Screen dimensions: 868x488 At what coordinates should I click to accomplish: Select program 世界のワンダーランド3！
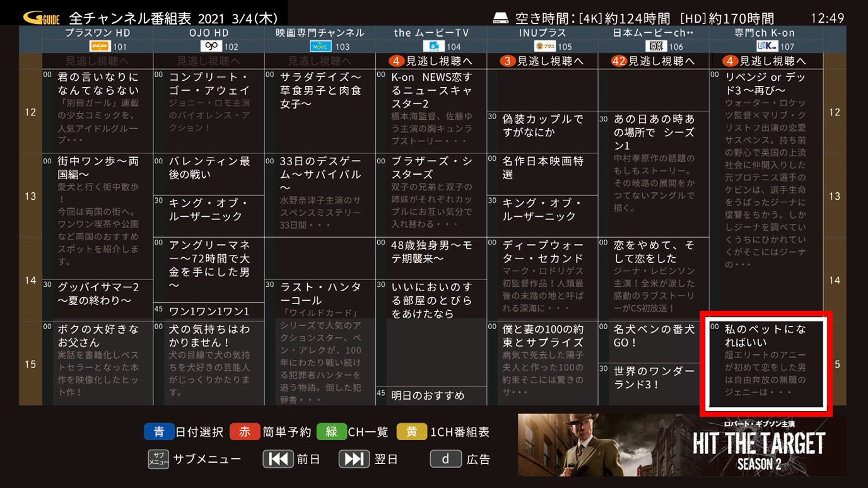(654, 384)
